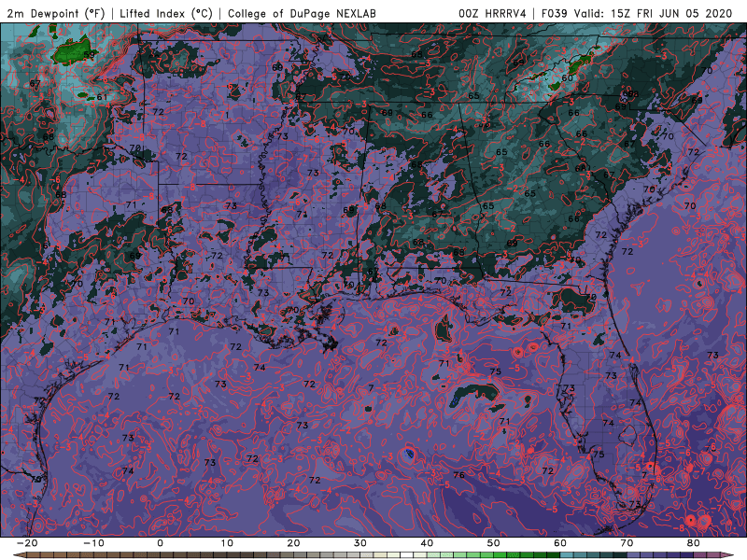Click the '40' label on the color scale
Viewport: 747px width, 560px height.
pyautogui.click(x=427, y=543)
